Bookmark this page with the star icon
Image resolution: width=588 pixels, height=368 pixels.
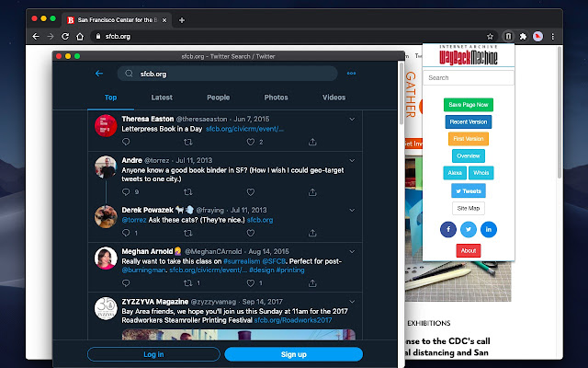tap(490, 37)
